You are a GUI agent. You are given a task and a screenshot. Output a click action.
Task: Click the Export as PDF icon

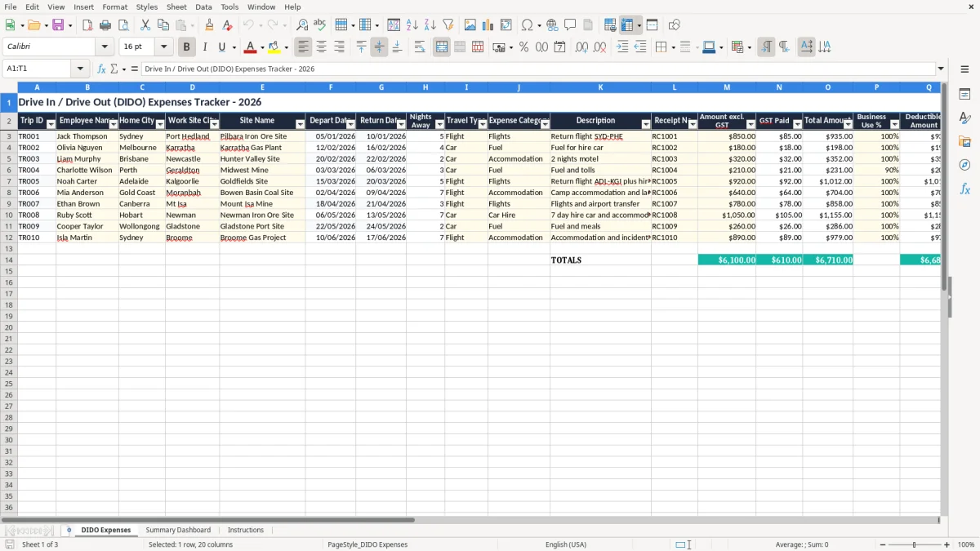pyautogui.click(x=87, y=25)
